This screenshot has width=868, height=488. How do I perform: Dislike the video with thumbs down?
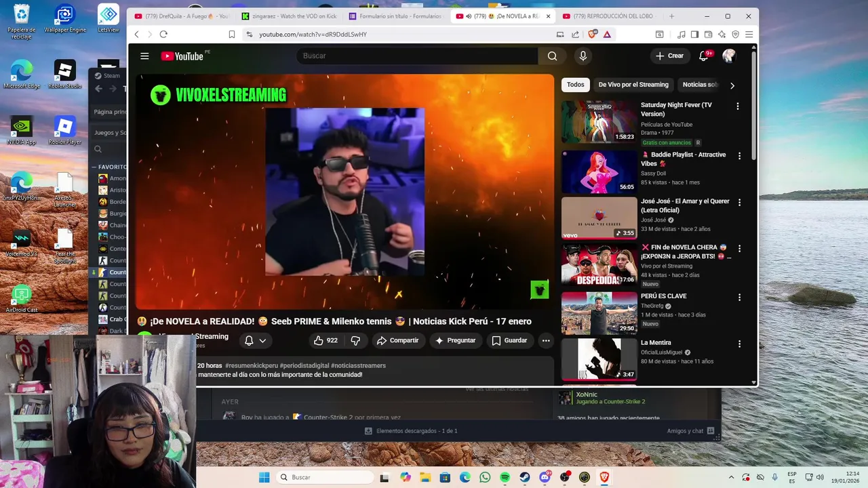[x=355, y=340]
